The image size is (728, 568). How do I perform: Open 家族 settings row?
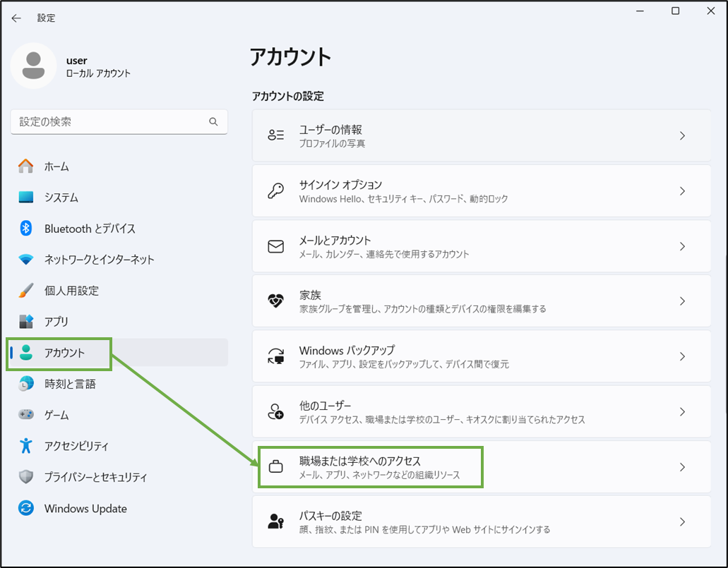482,301
